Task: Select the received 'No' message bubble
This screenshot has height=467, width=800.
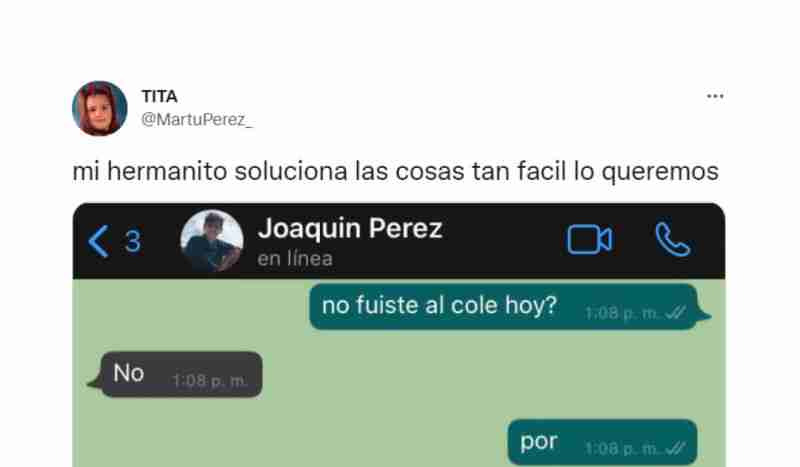Action: 176,374
